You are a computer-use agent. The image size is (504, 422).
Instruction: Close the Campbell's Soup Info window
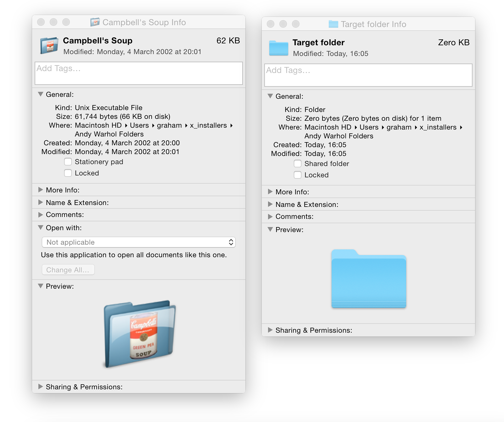(x=41, y=22)
